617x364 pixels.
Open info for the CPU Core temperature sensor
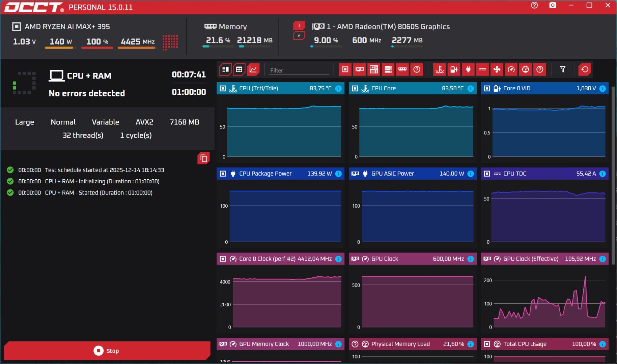point(471,88)
